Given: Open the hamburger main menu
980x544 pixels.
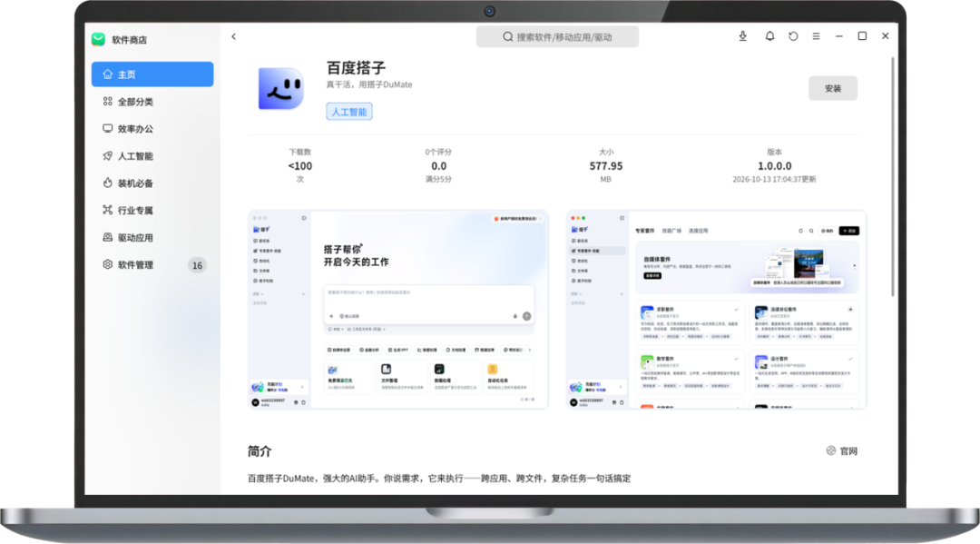Looking at the screenshot, I should point(817,36).
